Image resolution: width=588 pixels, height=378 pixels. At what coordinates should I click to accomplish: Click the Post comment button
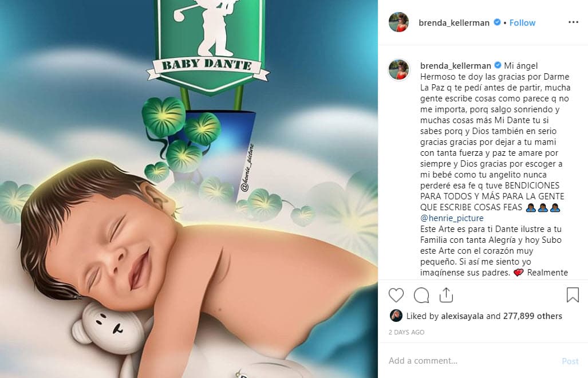(570, 361)
